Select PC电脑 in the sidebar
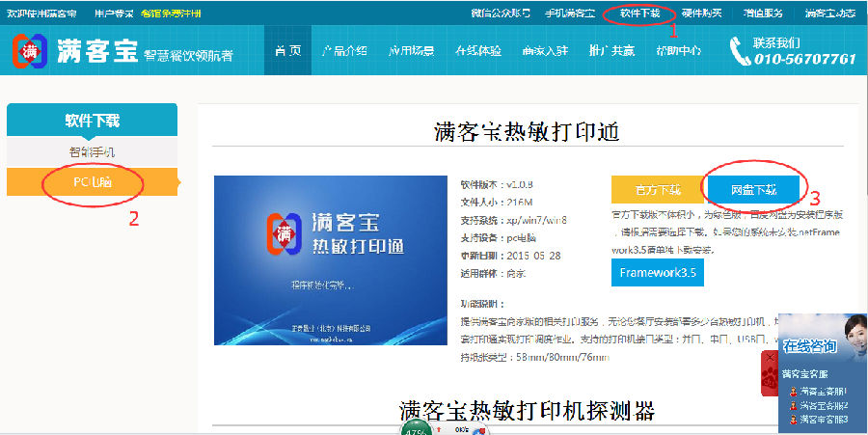868x435 pixels. (93, 181)
